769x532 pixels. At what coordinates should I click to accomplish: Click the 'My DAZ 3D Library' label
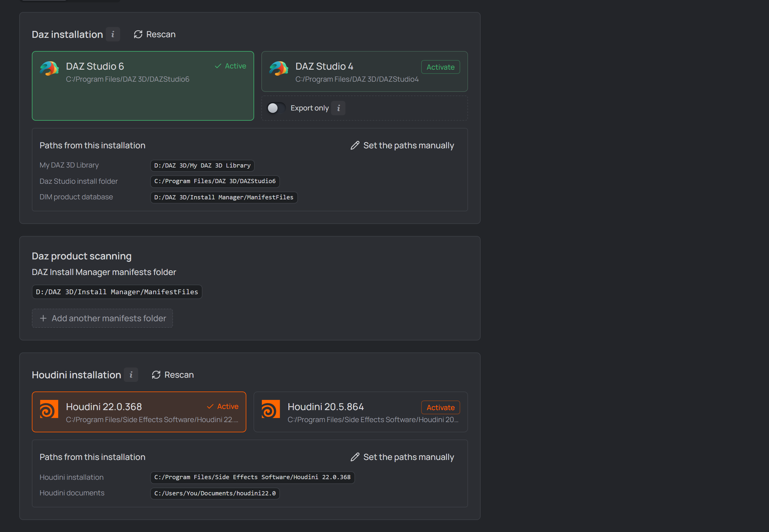click(69, 165)
